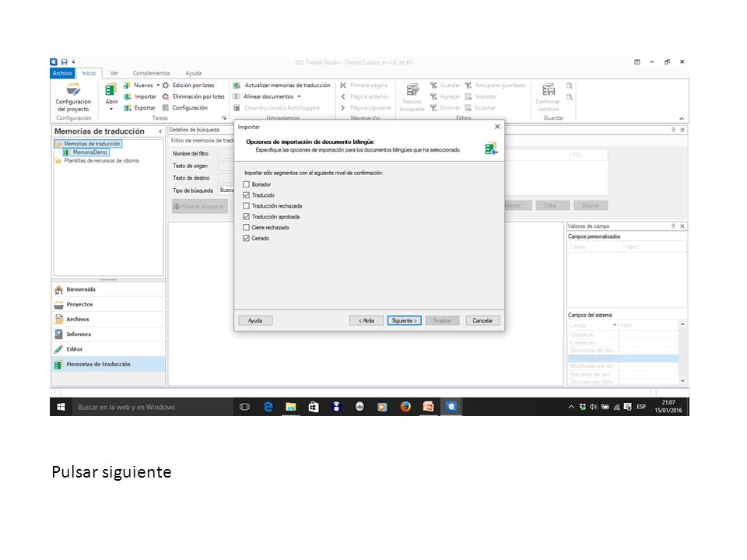Image resolution: width=747 pixels, height=560 pixels.
Task: Select Eliminación por lotes
Action: [x=194, y=96]
